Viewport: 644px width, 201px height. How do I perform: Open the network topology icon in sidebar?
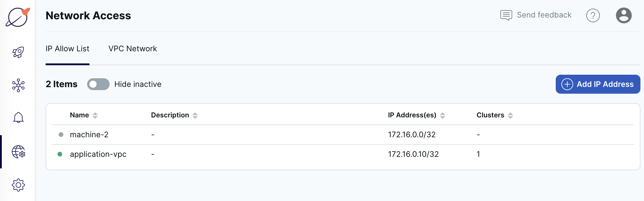click(18, 85)
